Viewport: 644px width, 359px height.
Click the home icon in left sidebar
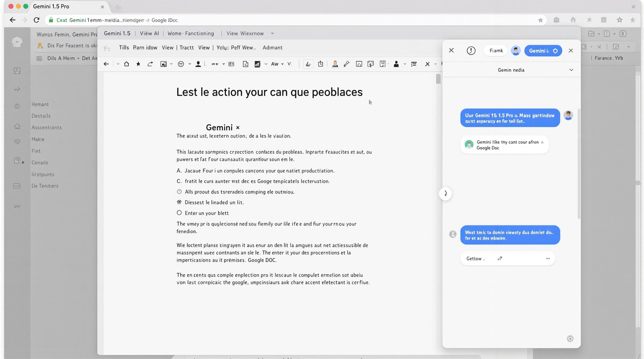[x=17, y=106]
